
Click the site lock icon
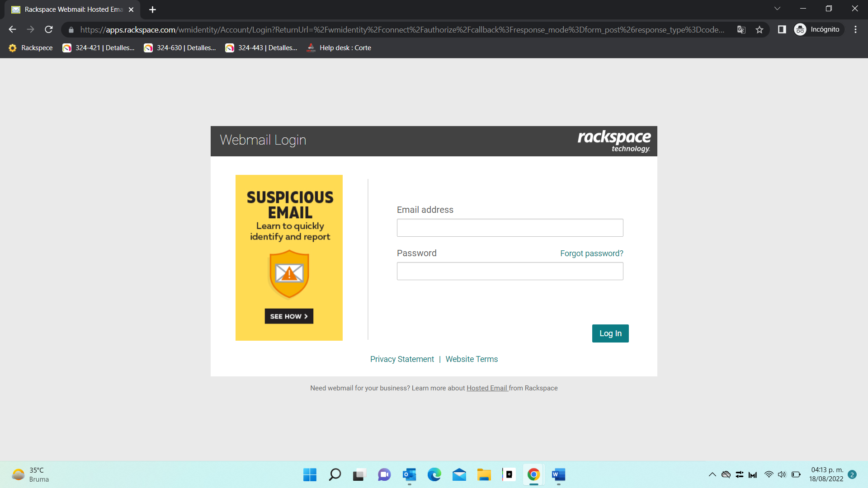coord(71,30)
